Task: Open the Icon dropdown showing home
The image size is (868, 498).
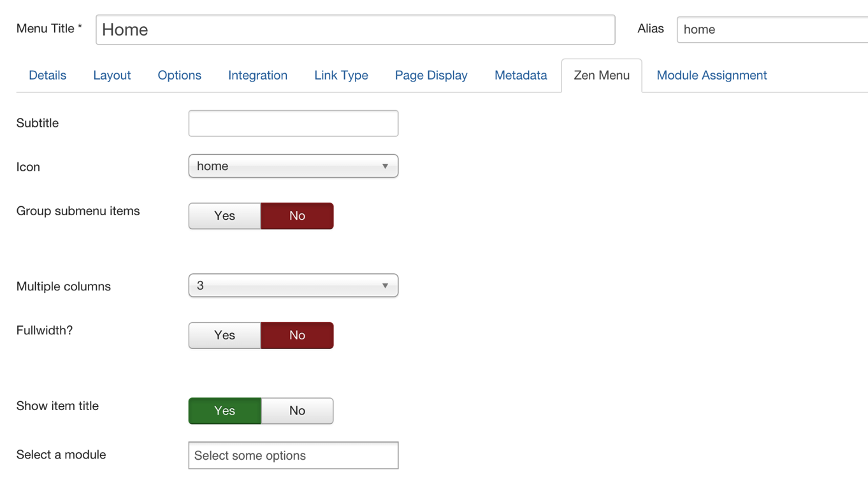Action: click(293, 166)
